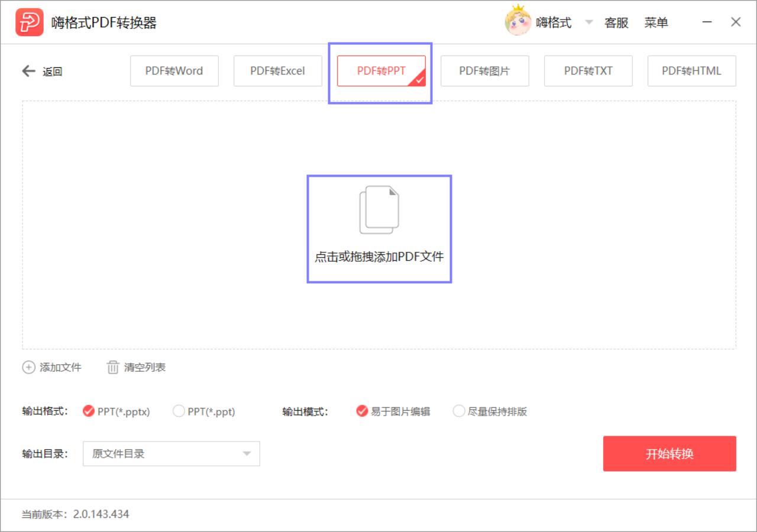Select the PDF转PPT tab
The width and height of the screenshot is (757, 532).
point(381,71)
